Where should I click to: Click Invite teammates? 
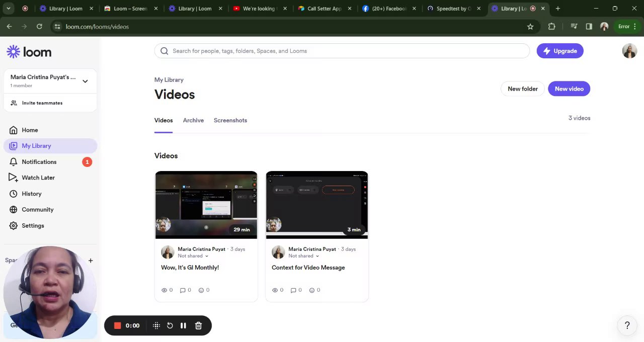pos(42,103)
